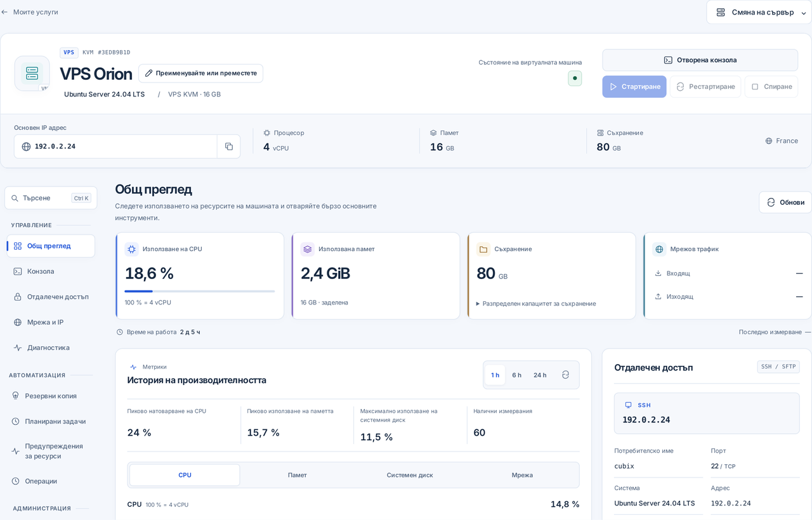Expand Разпределен капацитет за съхранение
Image resolution: width=812 pixels, height=520 pixels.
pos(536,303)
